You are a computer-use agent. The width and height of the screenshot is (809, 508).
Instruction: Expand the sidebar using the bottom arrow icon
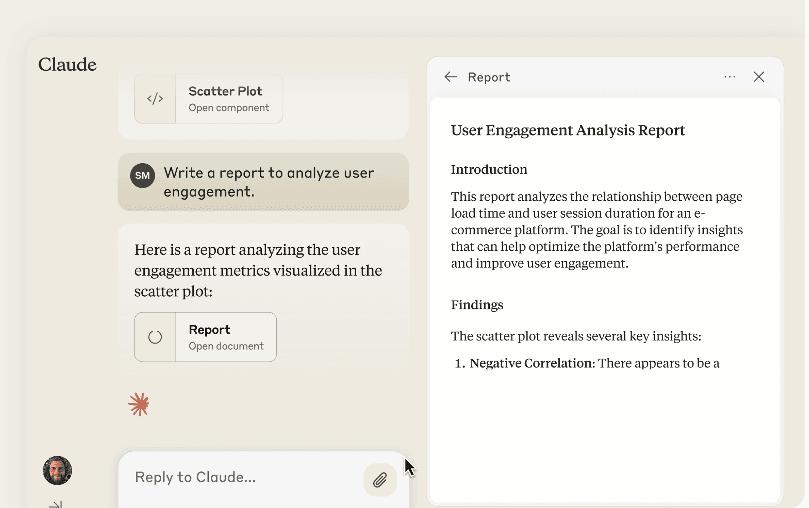(56, 503)
